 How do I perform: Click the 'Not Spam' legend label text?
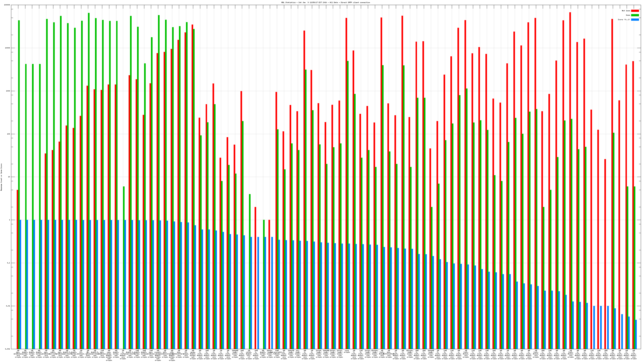(x=626, y=11)
